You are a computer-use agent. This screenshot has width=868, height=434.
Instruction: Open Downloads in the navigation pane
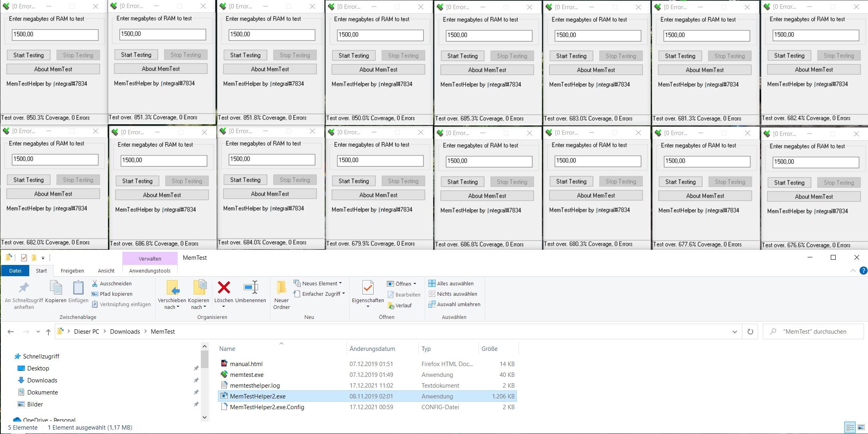click(x=42, y=380)
